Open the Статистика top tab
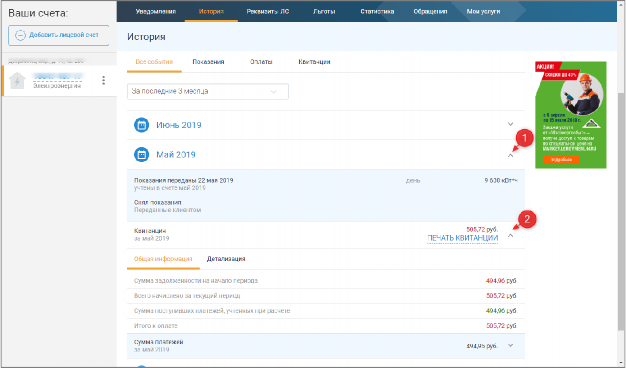Image resolution: width=626 pixels, height=368 pixels. point(377,12)
